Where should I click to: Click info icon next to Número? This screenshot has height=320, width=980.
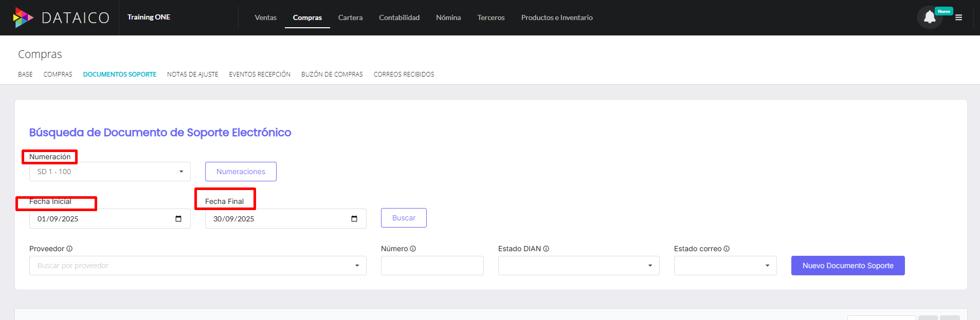click(413, 249)
